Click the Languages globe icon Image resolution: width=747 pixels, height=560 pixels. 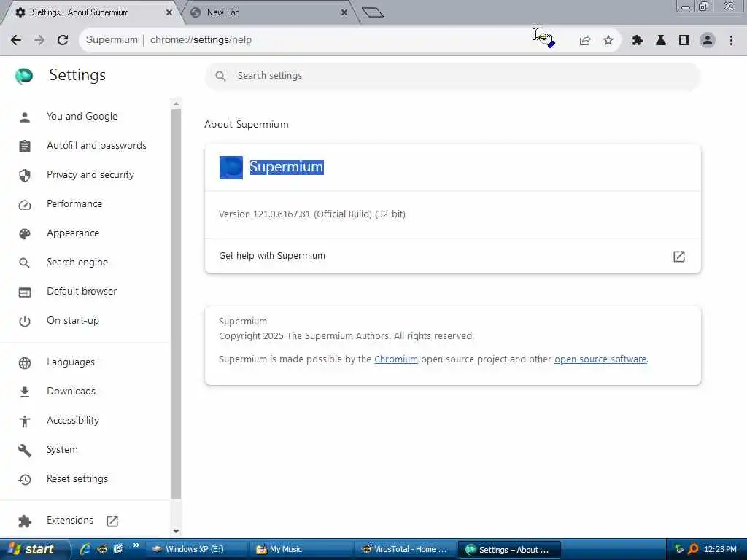(x=25, y=363)
